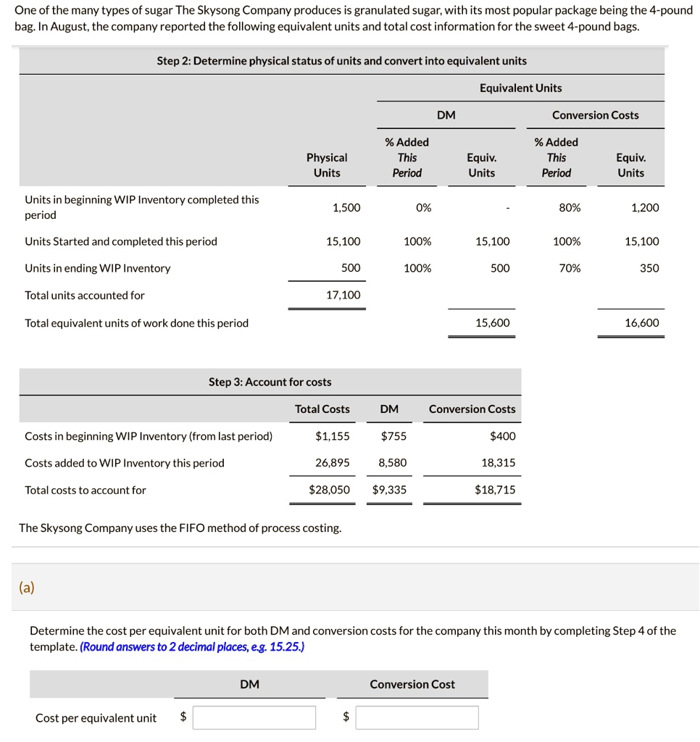This screenshot has height=742, width=700.
Task: Select the Equivalent Units column heading
Action: [520, 88]
